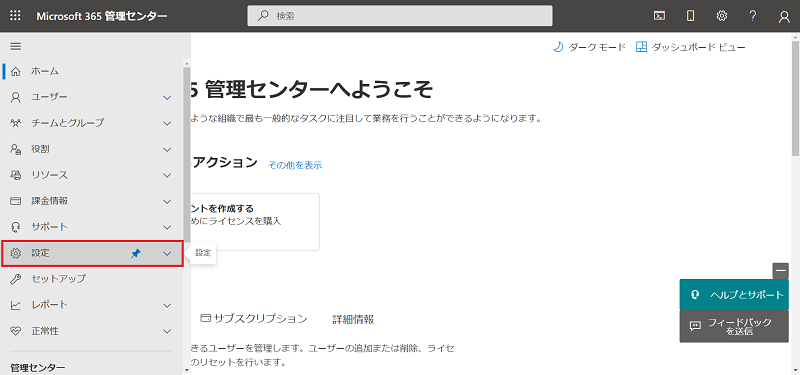Image resolution: width=800 pixels, height=375 pixels.
Task: Expand the 役割 chevron
Action: coord(167,149)
